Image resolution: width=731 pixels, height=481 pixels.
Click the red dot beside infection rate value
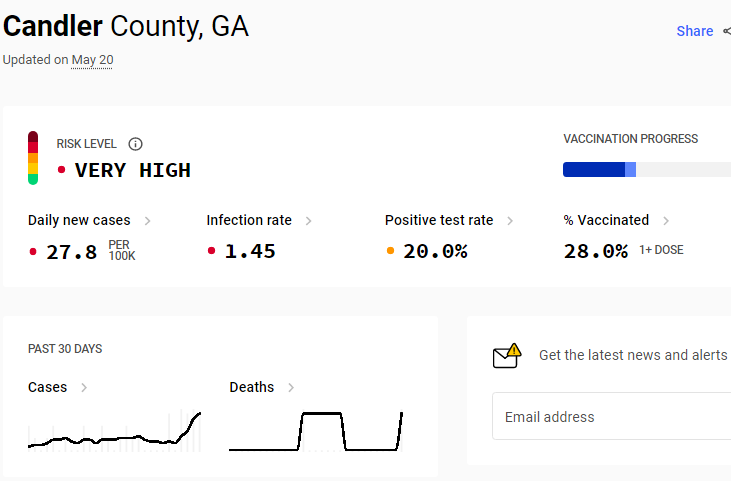click(211, 251)
